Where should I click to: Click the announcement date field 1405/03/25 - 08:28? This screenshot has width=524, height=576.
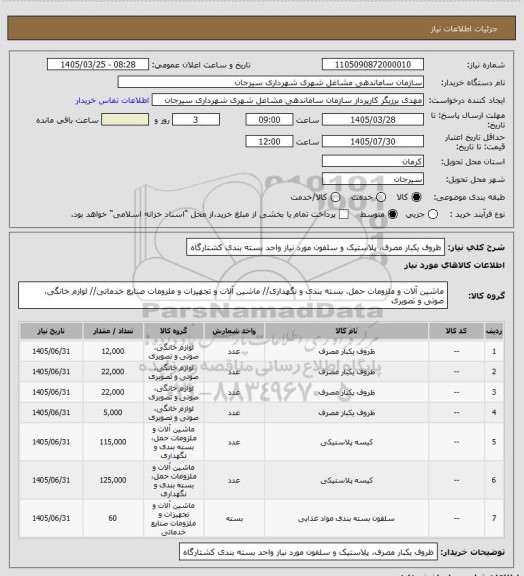98,64
